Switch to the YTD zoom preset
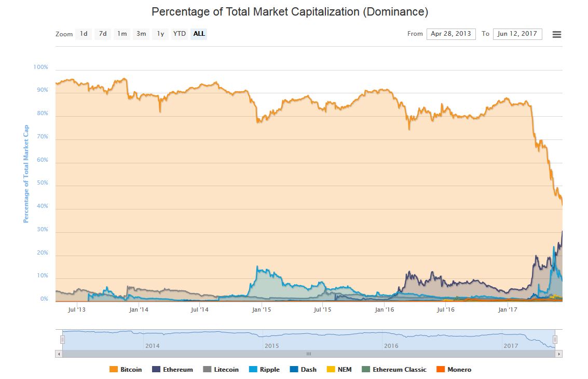588x379 pixels. pos(179,34)
